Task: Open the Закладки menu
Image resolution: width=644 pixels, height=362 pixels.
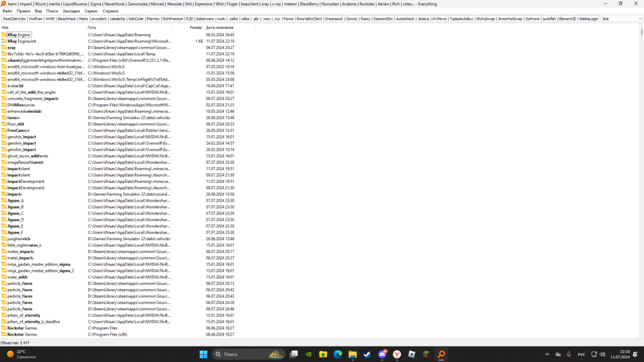Action: tap(71, 11)
